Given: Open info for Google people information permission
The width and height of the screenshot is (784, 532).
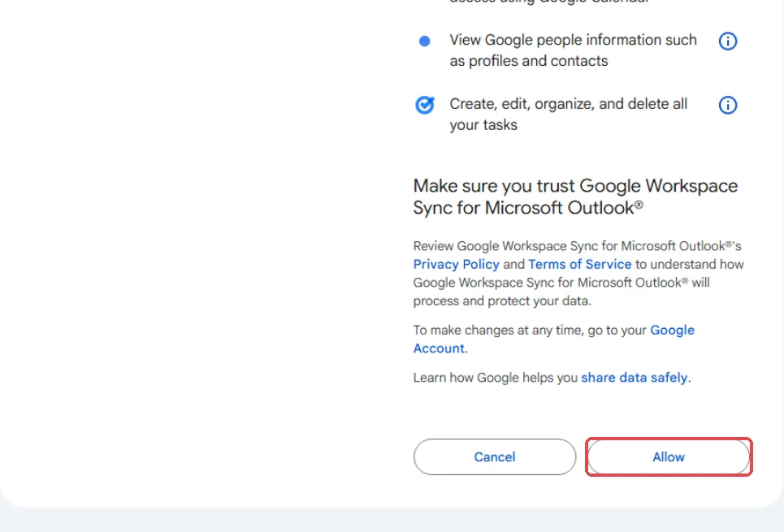Looking at the screenshot, I should 727,41.
